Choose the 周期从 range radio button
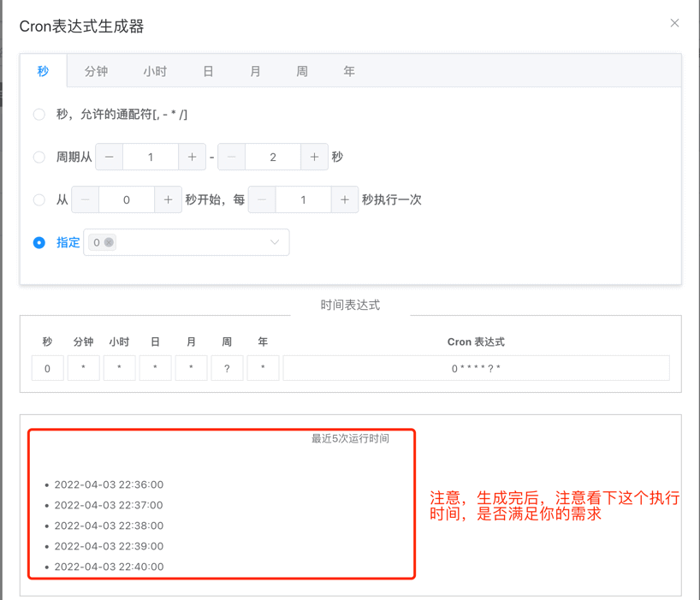 click(39, 157)
